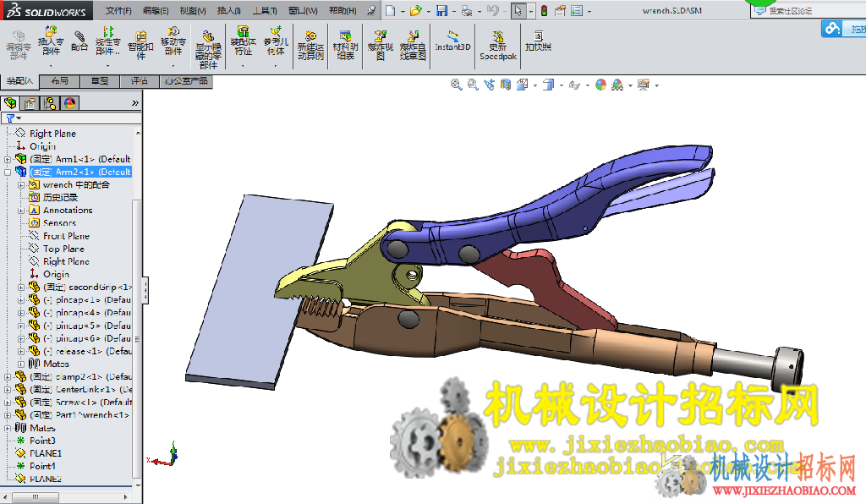The width and height of the screenshot is (866, 504).
Task: Click the feature tree horizontal scrollbar
Action: click(x=36, y=497)
